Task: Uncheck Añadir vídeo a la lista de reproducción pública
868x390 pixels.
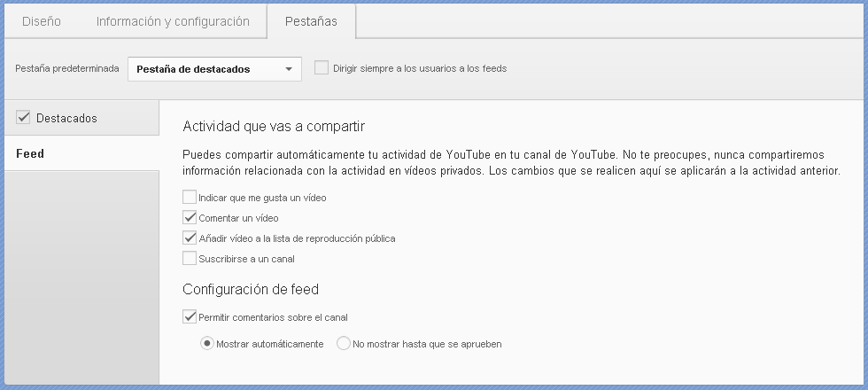Action: point(190,238)
